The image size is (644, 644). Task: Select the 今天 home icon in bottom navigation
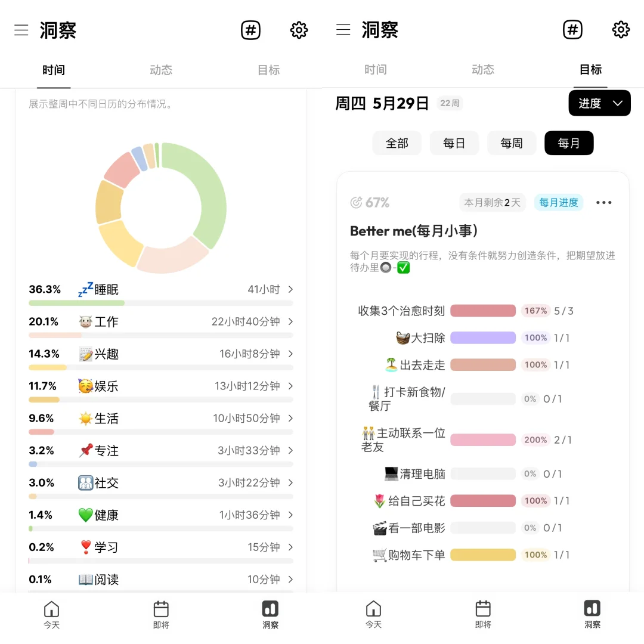[51, 614]
